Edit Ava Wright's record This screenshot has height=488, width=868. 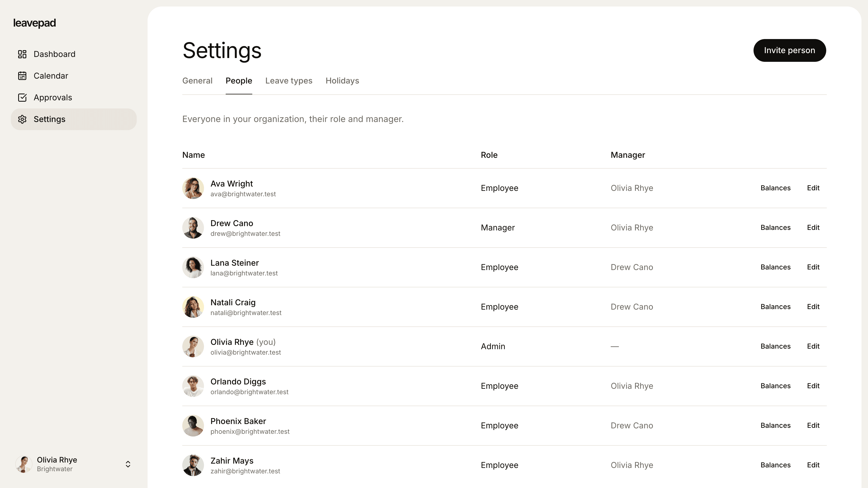[x=813, y=188]
